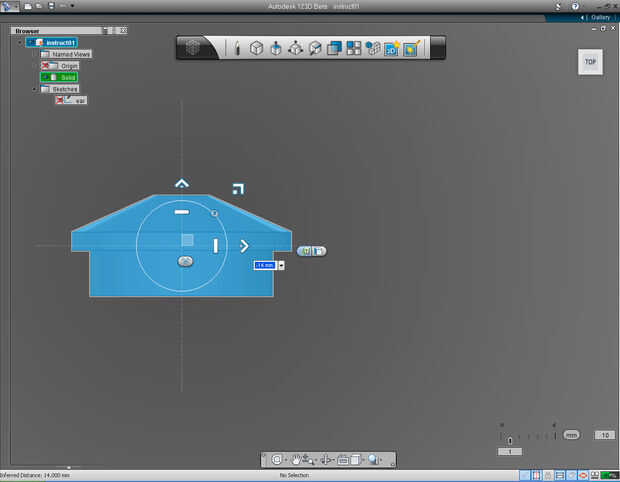Toggle visibility of sketch under Sketches

pos(60,100)
